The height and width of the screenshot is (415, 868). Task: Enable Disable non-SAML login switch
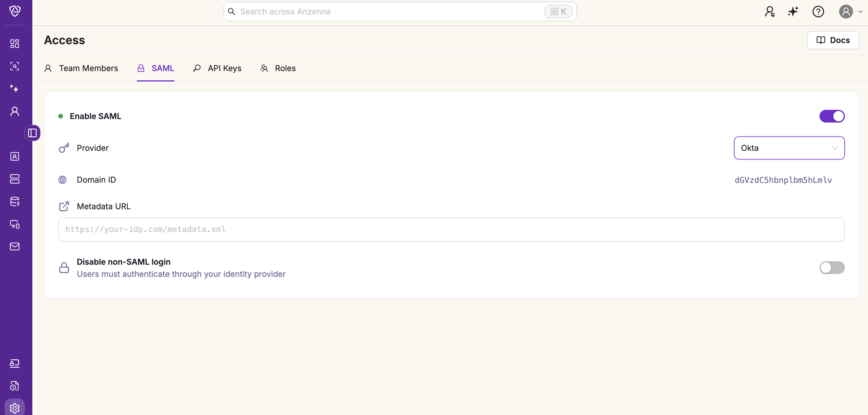[x=832, y=268]
